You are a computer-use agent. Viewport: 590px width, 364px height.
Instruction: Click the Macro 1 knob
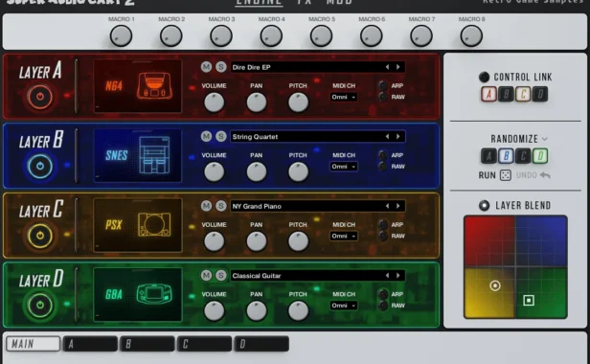pos(121,36)
